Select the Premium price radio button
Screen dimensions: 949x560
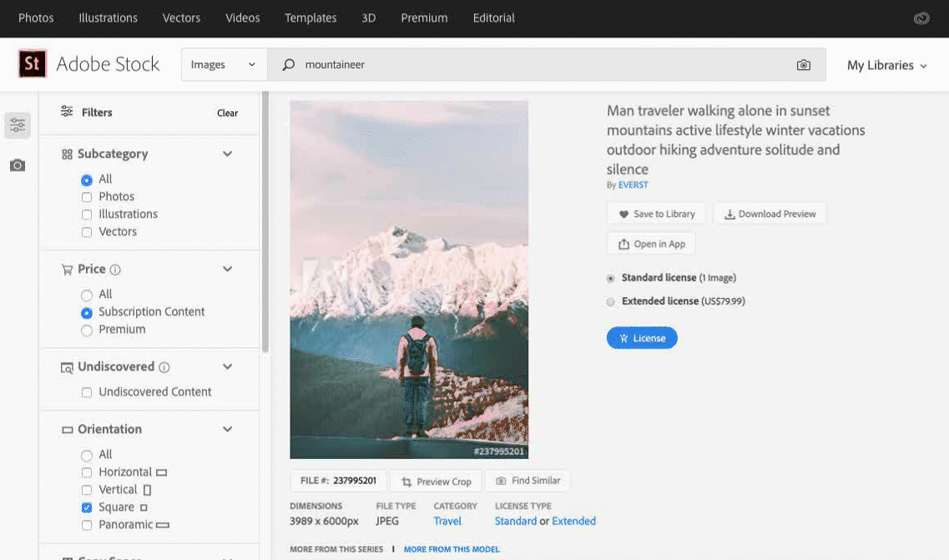[x=87, y=330]
